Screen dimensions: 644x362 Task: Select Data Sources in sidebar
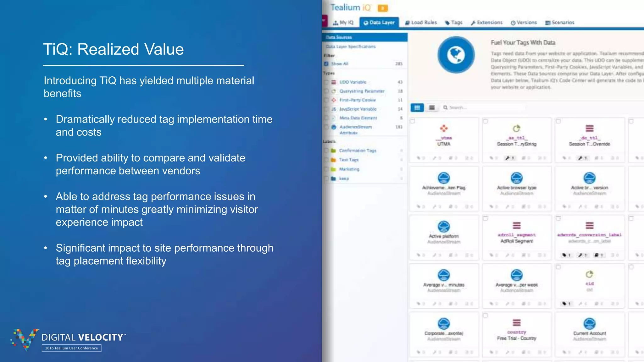pyautogui.click(x=339, y=37)
